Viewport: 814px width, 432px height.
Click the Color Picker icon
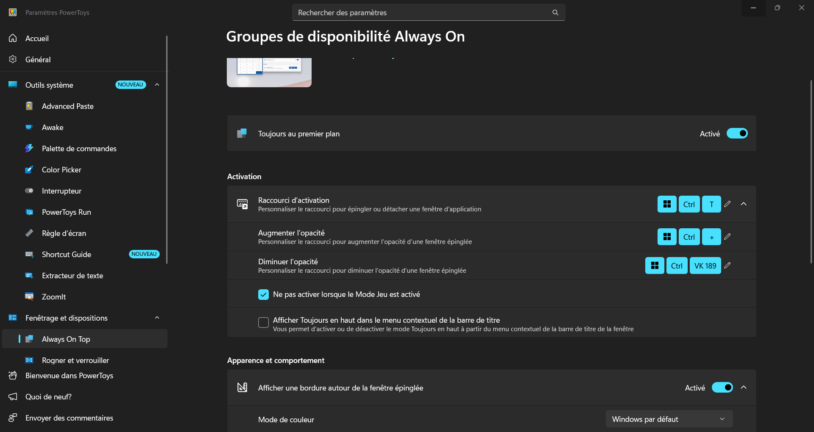tap(30, 170)
